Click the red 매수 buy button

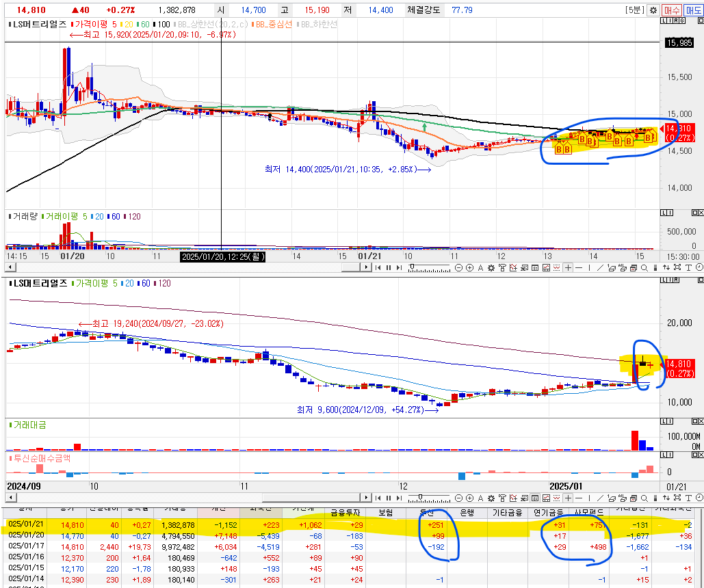(672, 10)
